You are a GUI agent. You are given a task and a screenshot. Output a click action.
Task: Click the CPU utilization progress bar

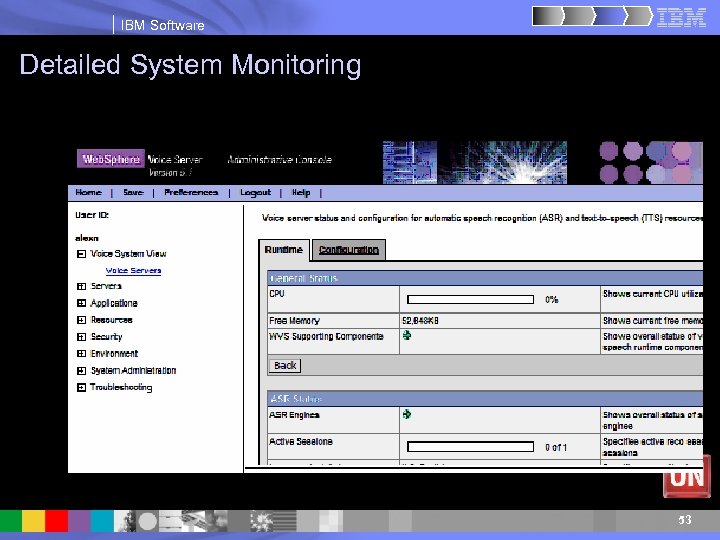pos(470,300)
